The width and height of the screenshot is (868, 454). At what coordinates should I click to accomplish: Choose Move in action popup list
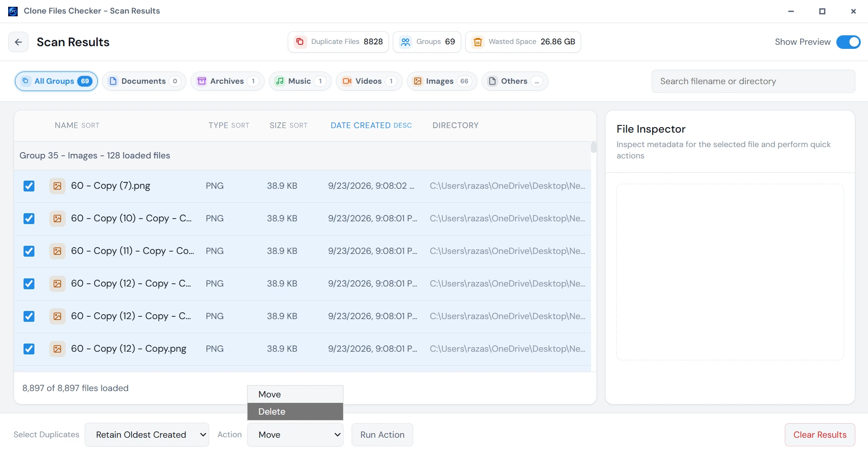[295, 395]
